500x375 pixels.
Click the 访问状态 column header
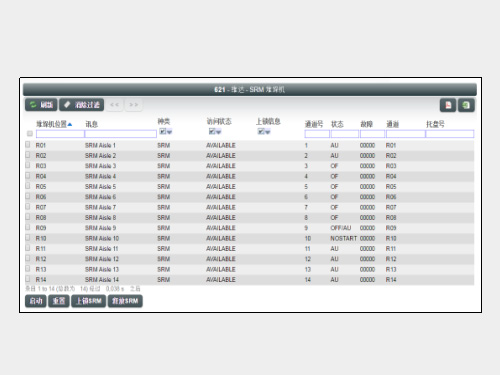pos(219,121)
